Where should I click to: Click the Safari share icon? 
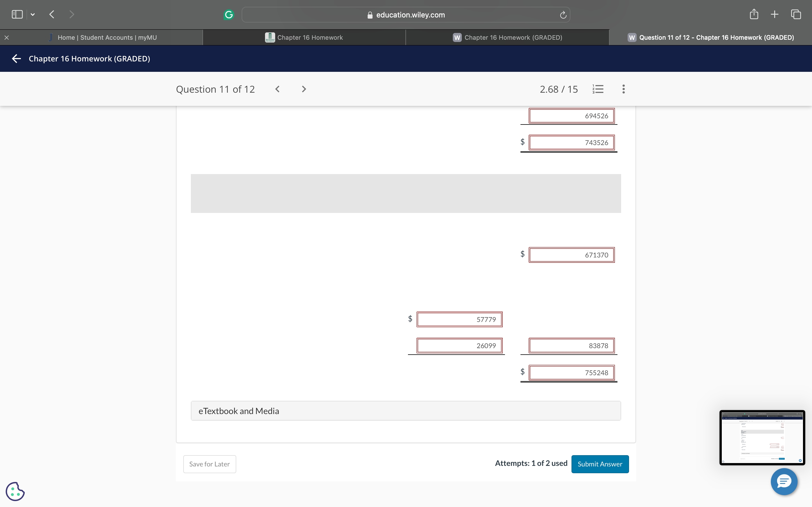[754, 14]
